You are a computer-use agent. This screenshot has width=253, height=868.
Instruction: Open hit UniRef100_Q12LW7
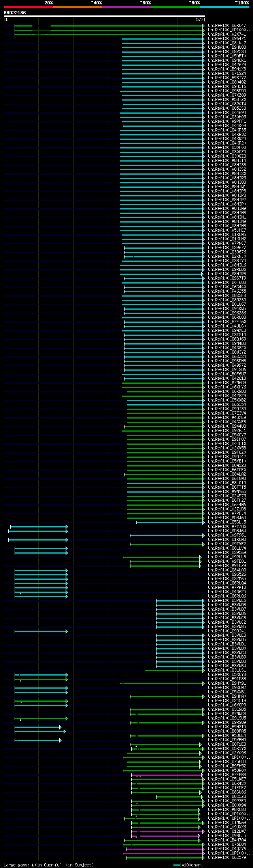[x=227, y=832]
